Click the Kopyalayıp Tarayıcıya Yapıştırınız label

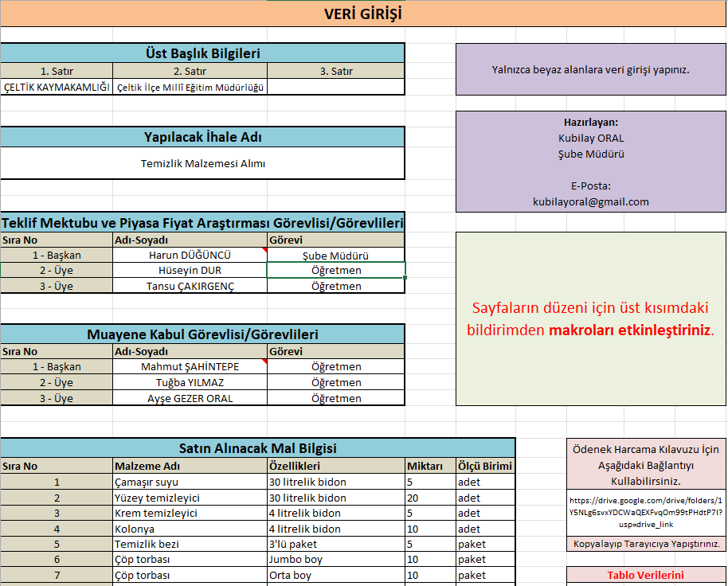pos(646,544)
